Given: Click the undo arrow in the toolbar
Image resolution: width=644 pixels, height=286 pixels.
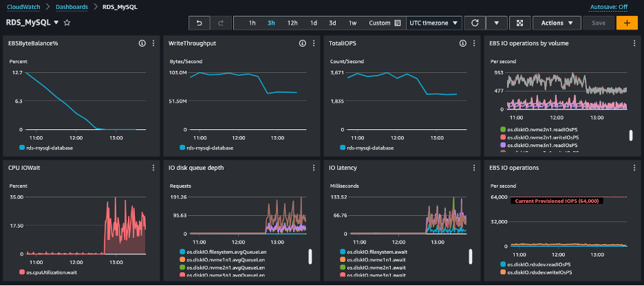Looking at the screenshot, I should pyautogui.click(x=200, y=23).
